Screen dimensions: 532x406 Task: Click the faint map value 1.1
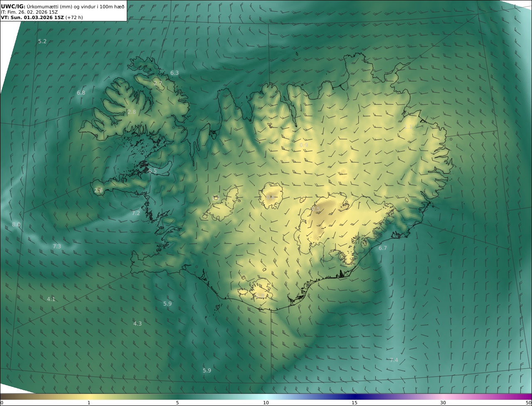point(409,127)
